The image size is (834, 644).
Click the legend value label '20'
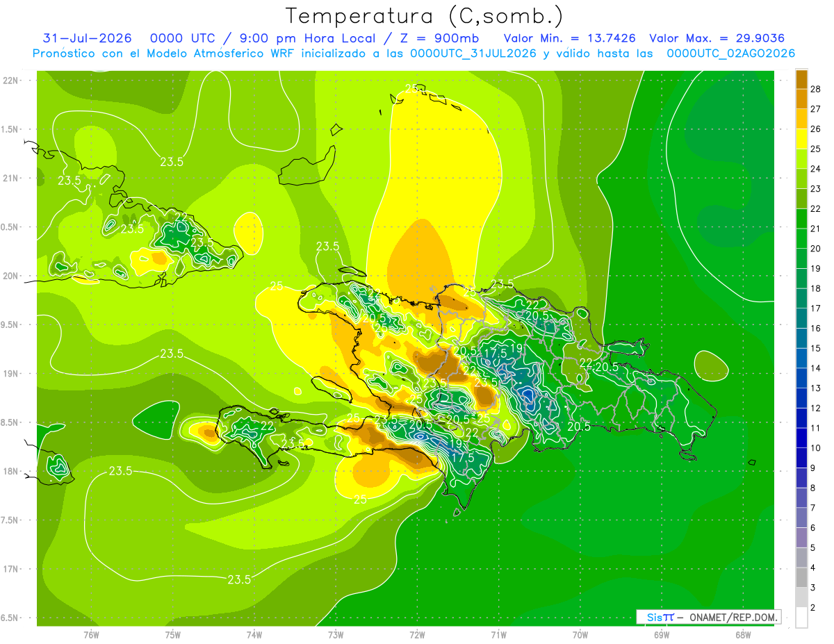(816, 249)
